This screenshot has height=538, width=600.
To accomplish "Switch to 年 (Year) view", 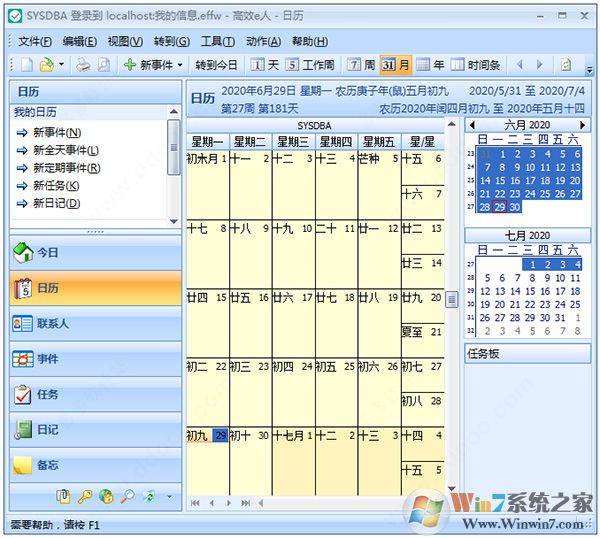I will 431,65.
